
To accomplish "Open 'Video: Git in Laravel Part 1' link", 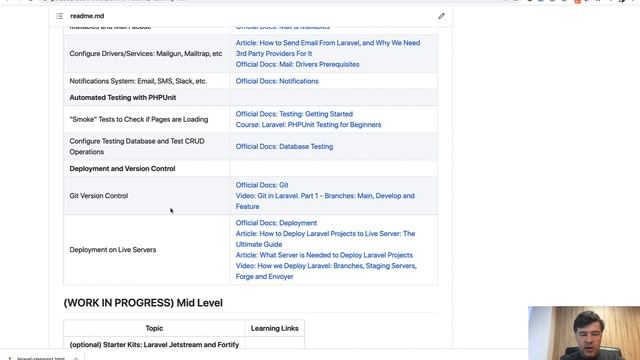I will [x=325, y=201].
